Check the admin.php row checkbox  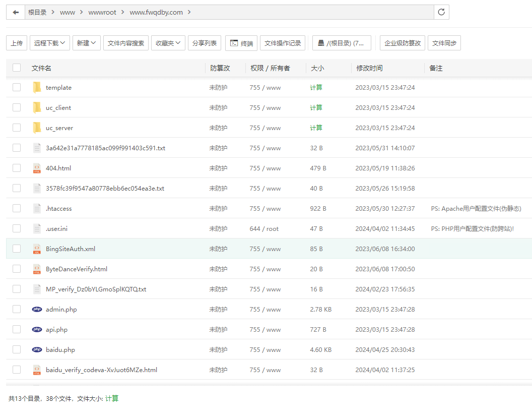coord(17,309)
